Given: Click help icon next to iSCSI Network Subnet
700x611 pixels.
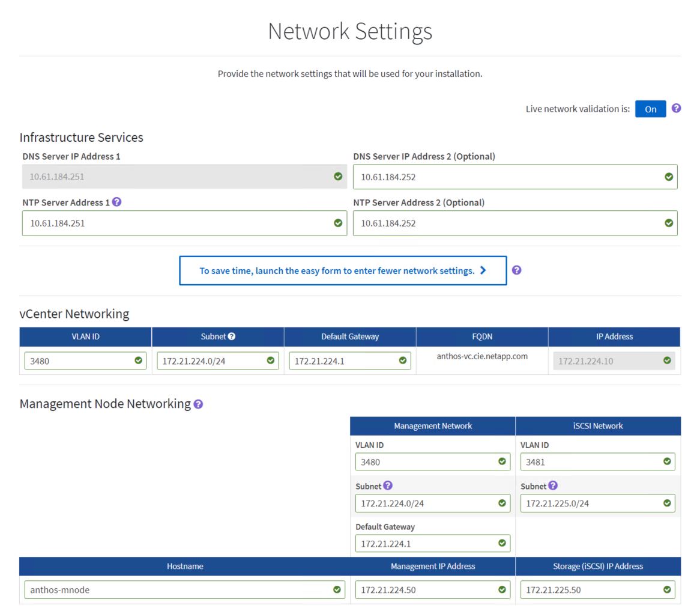Looking at the screenshot, I should (554, 486).
